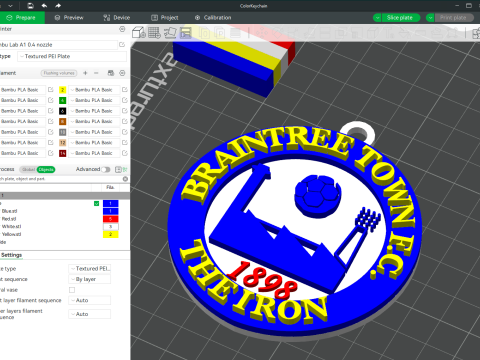Click the Arrange all objects icon

tap(186, 33)
